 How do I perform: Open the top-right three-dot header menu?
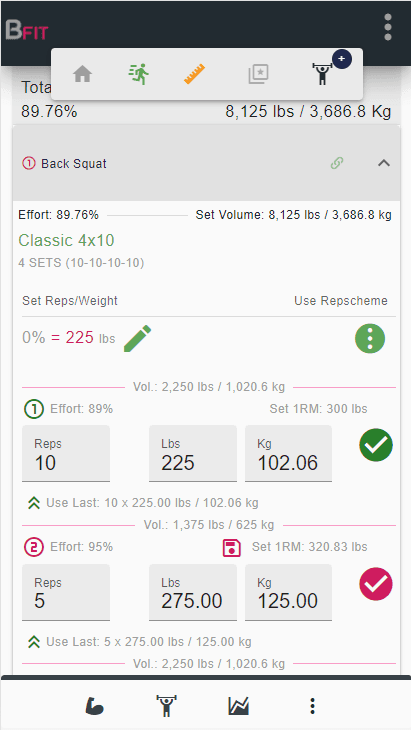coord(388,27)
